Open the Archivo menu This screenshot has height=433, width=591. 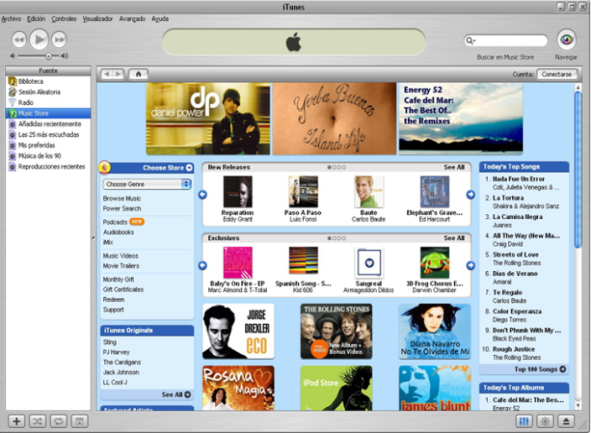(11, 19)
